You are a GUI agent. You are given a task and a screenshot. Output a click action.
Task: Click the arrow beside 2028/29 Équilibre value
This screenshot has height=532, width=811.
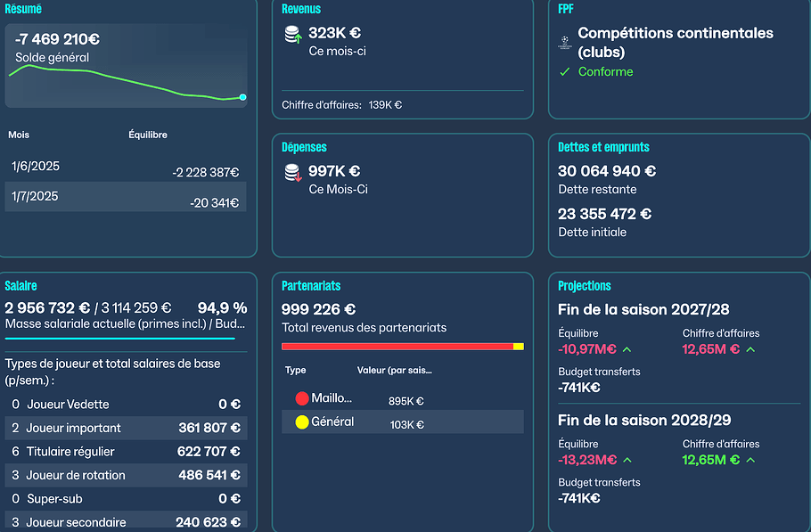coord(627,460)
